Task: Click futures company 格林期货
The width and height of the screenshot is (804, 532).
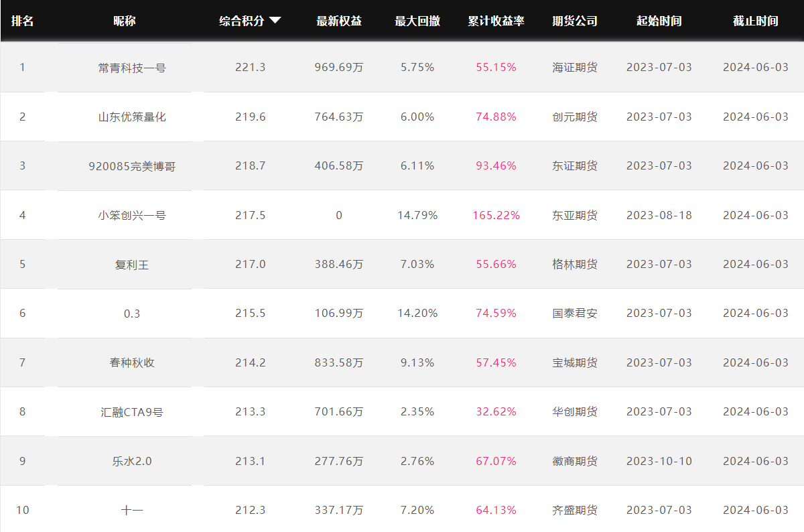Action: 575,264
